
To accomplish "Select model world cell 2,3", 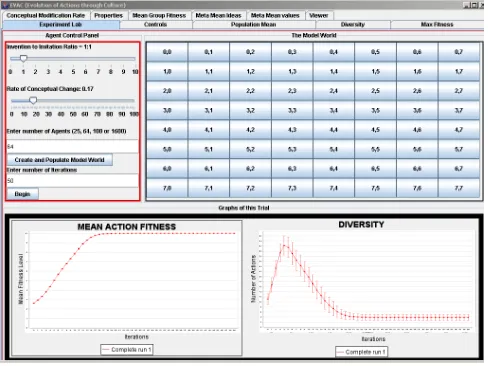I will pos(292,91).
